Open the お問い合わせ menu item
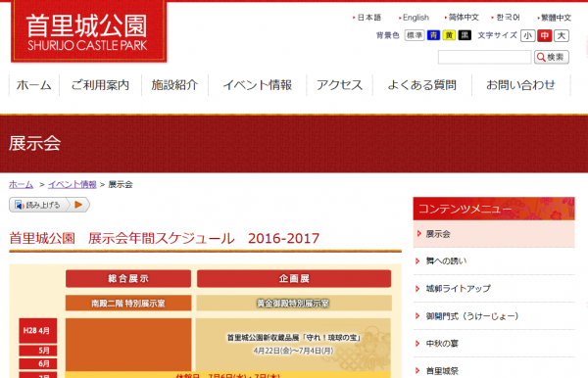This screenshot has width=588, height=378. [521, 85]
